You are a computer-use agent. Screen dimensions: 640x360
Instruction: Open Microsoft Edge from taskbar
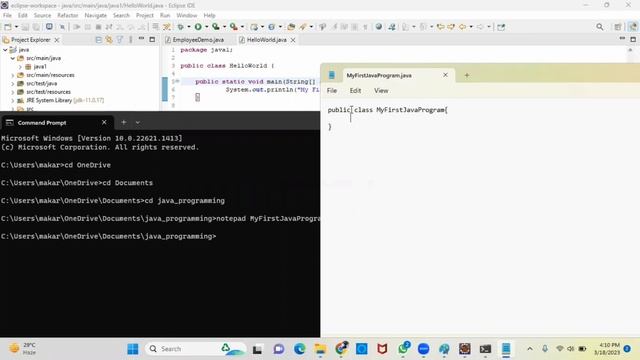(x=300, y=349)
